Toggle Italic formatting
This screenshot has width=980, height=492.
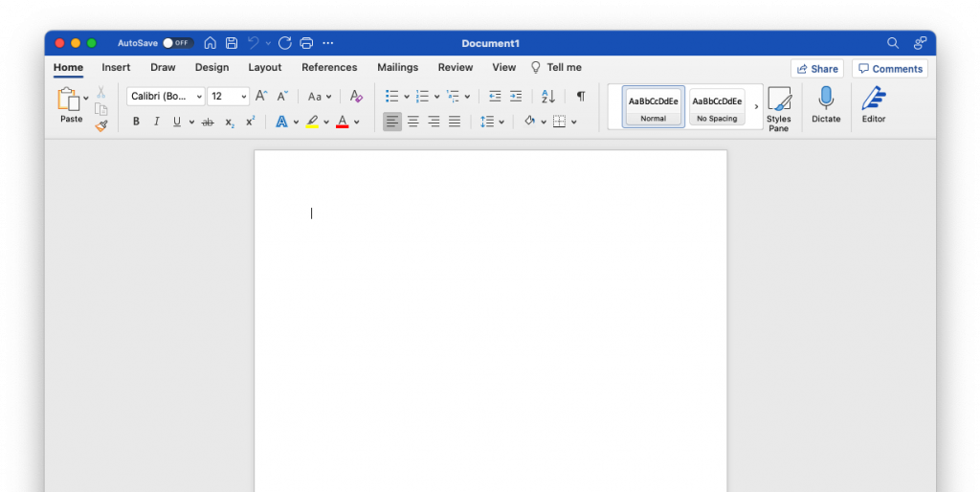click(x=156, y=122)
